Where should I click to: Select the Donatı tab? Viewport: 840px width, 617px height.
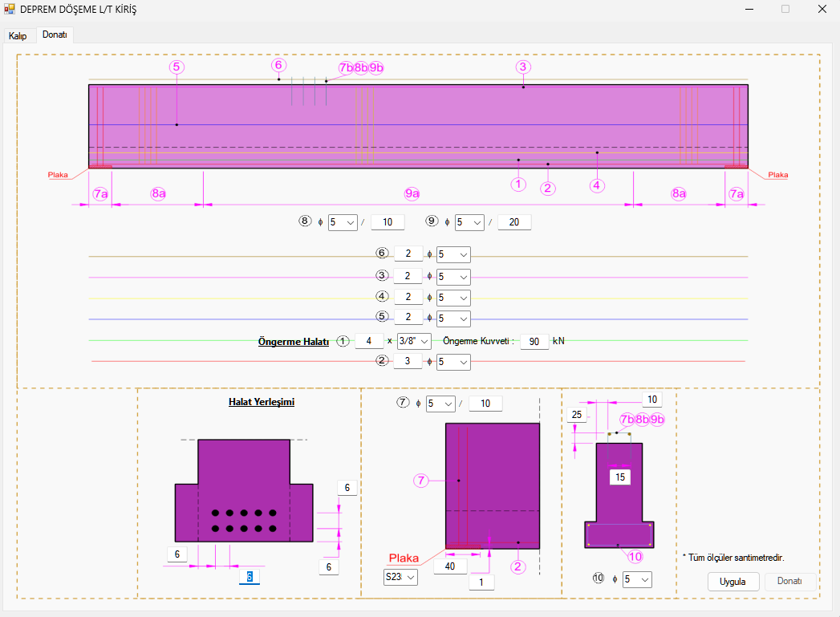pos(55,35)
